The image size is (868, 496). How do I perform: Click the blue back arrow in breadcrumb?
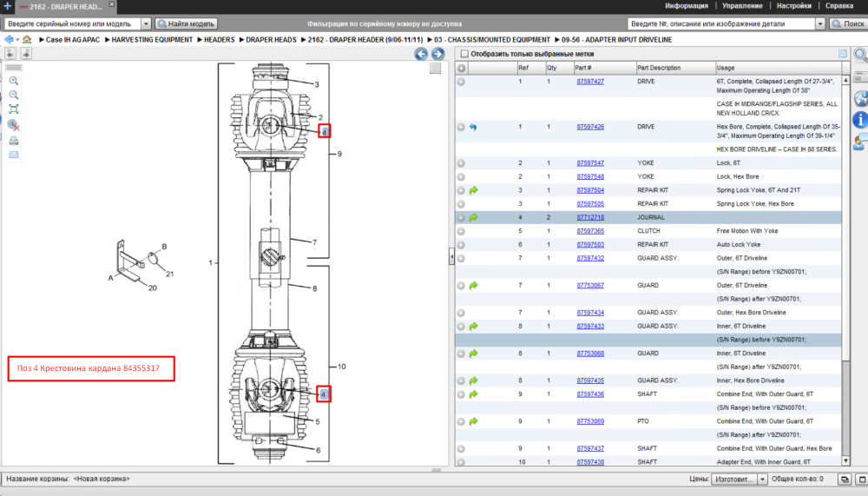point(9,39)
